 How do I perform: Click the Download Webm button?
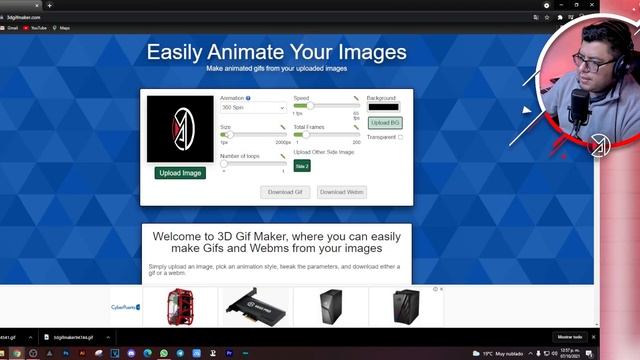coord(342,192)
